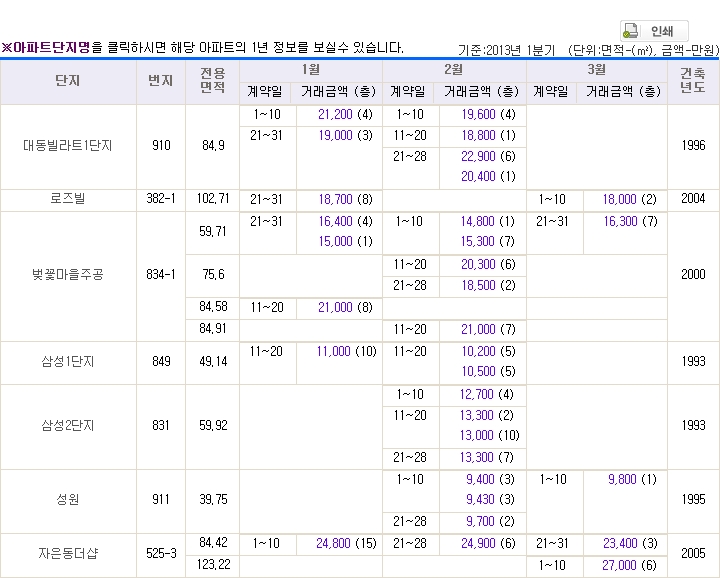This screenshot has width=720, height=578.
Task: Click the 16,400 transaction price
Action: [335, 221]
